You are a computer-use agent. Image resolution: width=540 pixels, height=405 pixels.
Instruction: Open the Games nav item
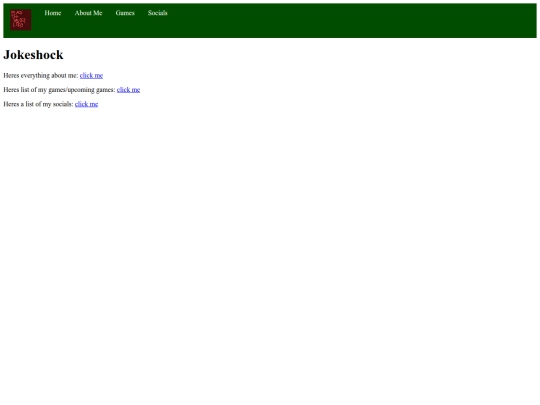point(125,13)
